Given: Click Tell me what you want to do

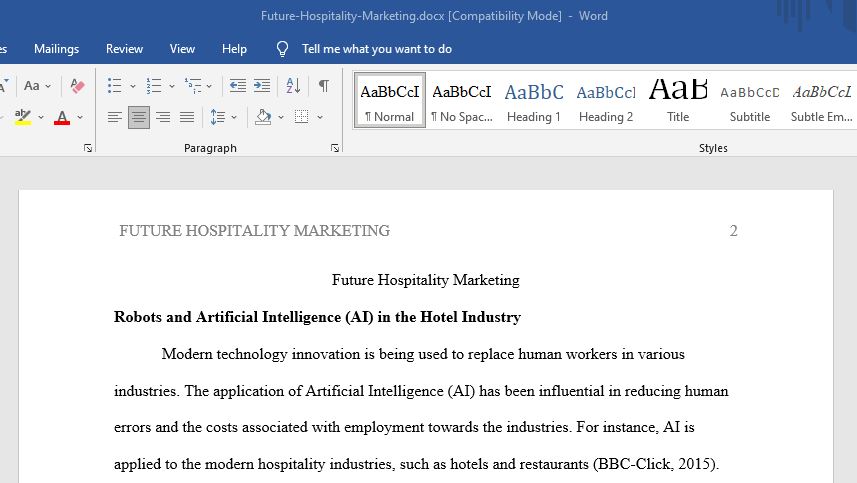Looking at the screenshot, I should tap(377, 49).
